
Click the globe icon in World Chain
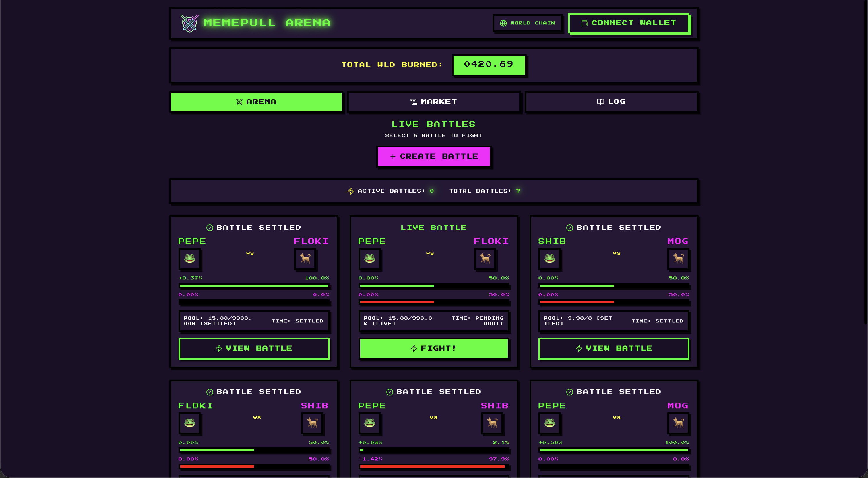coord(503,23)
